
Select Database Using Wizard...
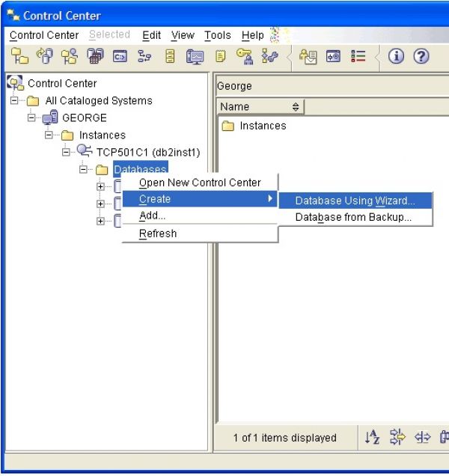click(x=355, y=201)
